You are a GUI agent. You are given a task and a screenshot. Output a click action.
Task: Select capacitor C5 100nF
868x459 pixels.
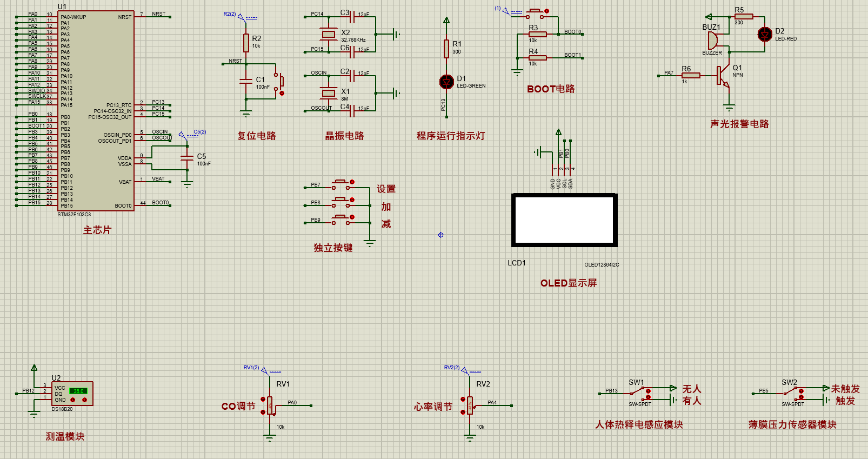pyautogui.click(x=187, y=157)
